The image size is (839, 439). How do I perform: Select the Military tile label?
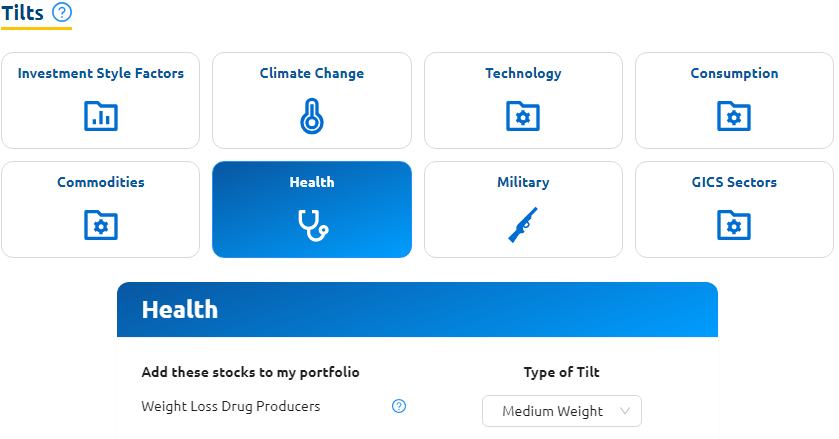pos(523,182)
